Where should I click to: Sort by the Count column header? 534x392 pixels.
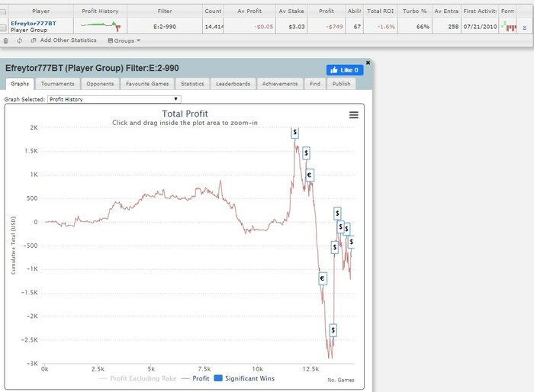[213, 11]
